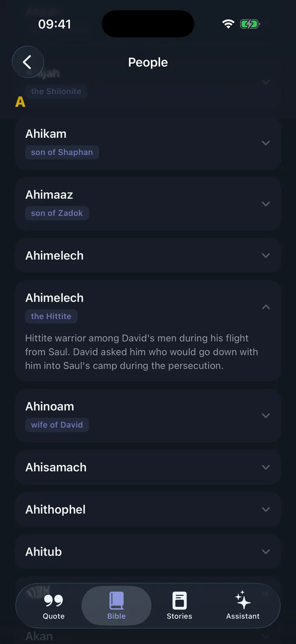
Task: Open the Quote tab icon
Action: click(54, 600)
